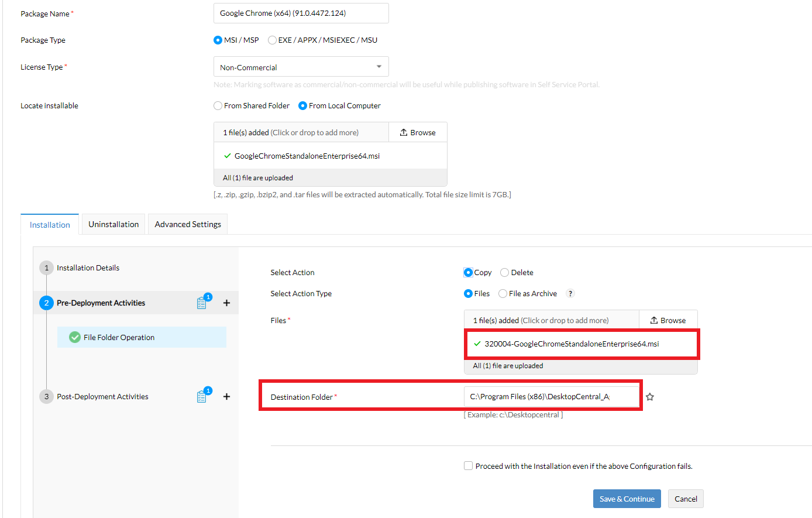Click the upload Browse icon under Locate installable

pos(404,132)
